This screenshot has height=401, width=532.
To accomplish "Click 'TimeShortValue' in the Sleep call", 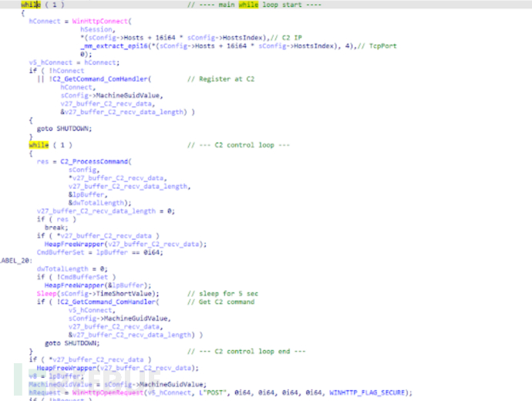I will (124, 294).
